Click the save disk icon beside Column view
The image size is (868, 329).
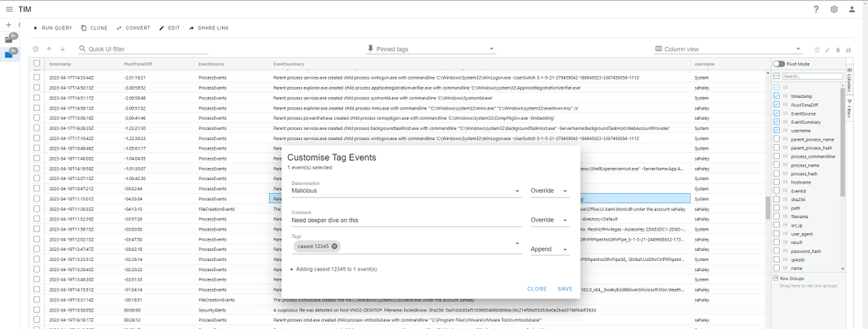pos(847,49)
